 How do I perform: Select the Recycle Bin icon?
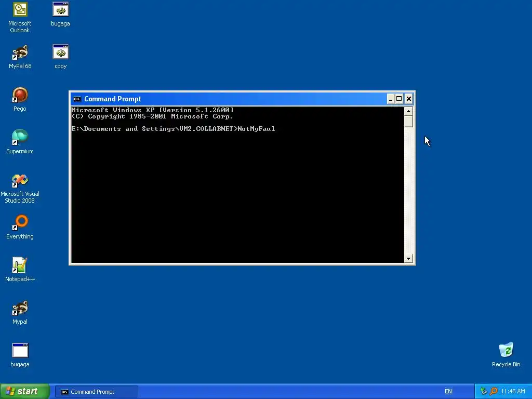(x=506, y=355)
